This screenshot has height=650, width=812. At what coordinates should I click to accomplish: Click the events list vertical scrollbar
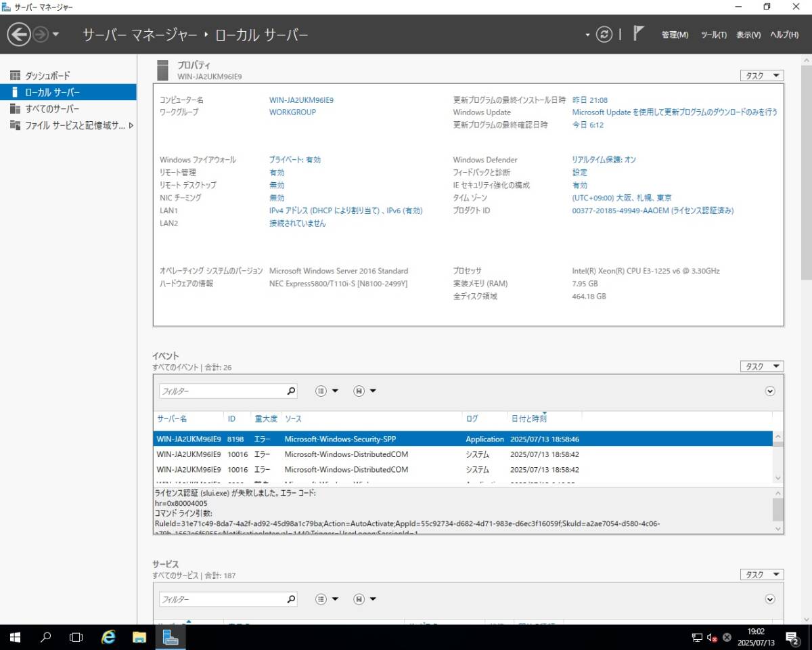tap(778, 458)
